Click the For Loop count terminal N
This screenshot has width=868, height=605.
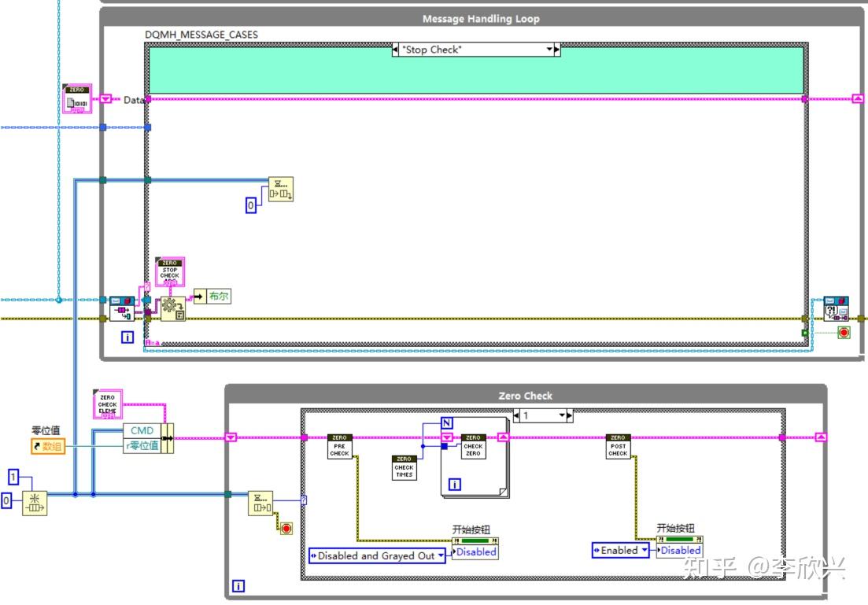coord(447,423)
